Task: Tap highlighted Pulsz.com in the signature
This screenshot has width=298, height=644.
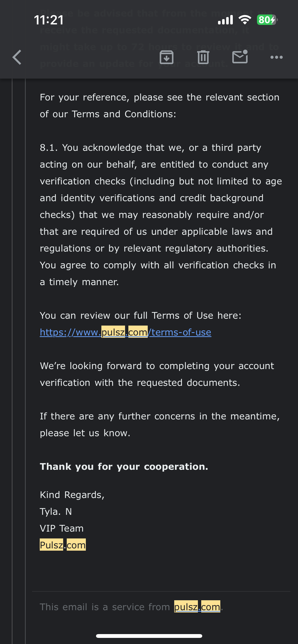Action: click(x=63, y=545)
